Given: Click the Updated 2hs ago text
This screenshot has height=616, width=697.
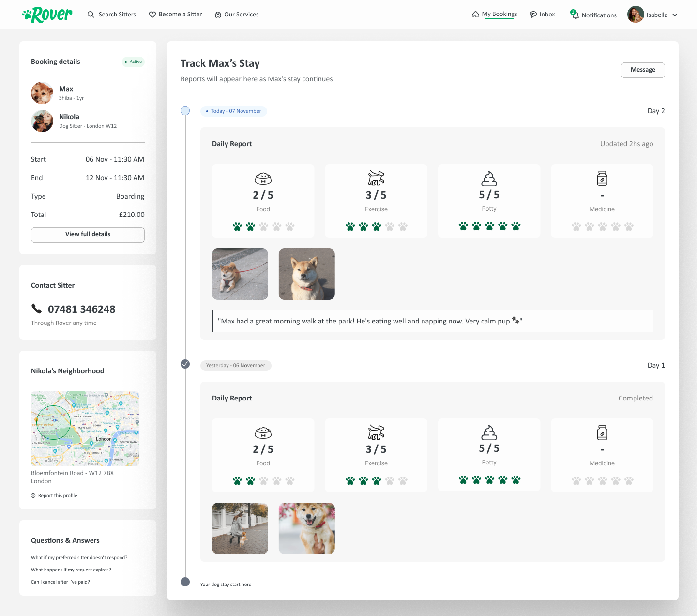Looking at the screenshot, I should 626,144.
